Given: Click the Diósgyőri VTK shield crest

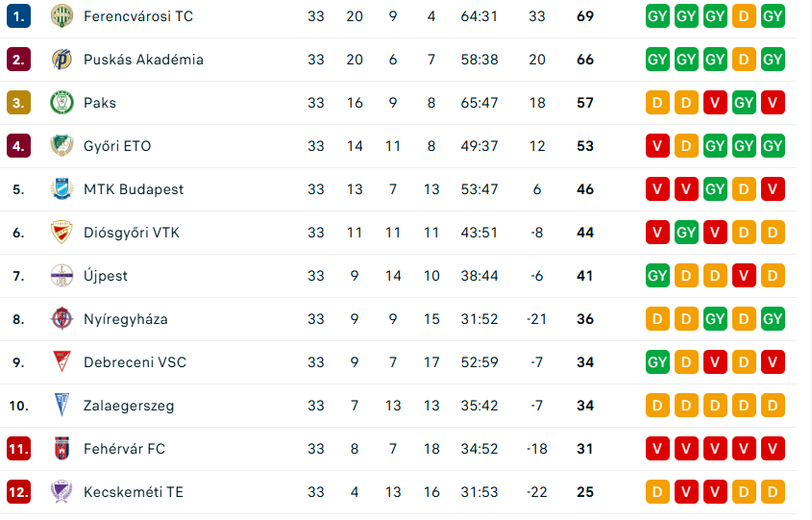Looking at the screenshot, I should [x=62, y=233].
